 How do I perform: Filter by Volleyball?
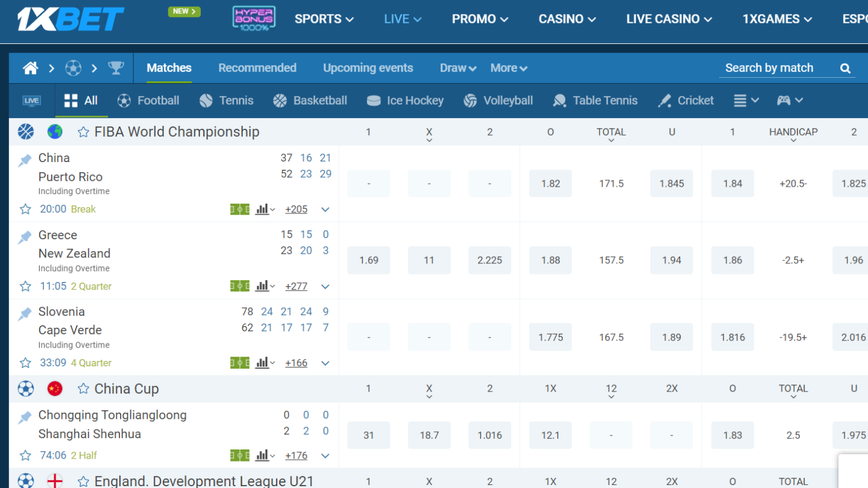[x=498, y=101]
